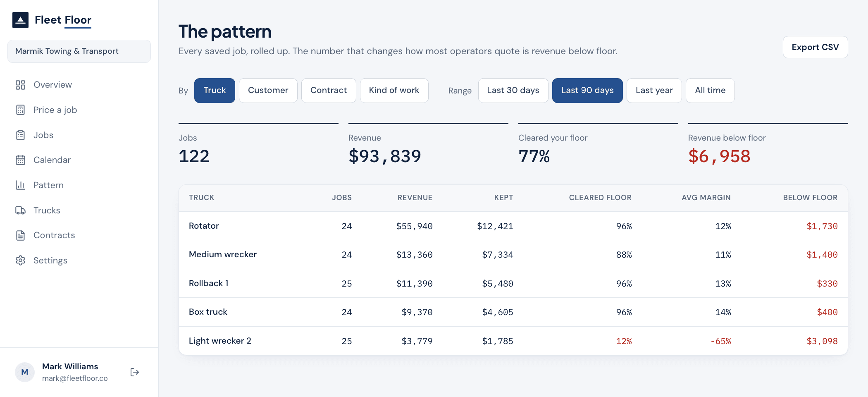
Task: Select the Light wrecker 2 row
Action: click(513, 341)
